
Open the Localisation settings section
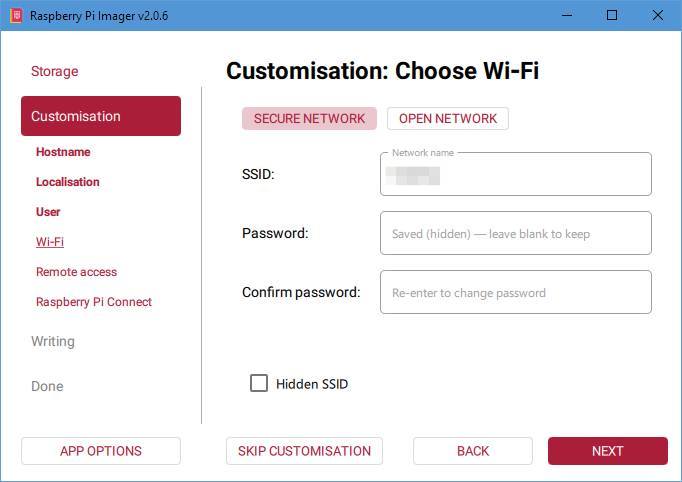point(68,182)
